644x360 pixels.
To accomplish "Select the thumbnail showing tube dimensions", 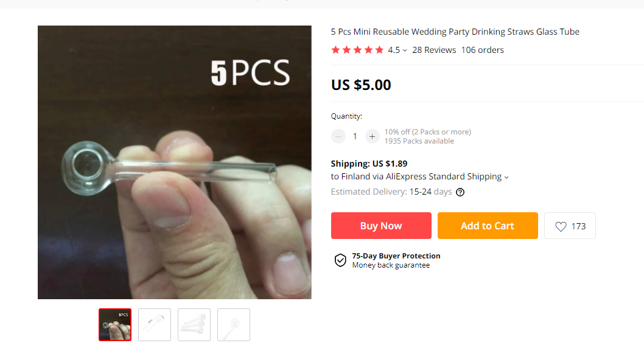I will coord(155,325).
